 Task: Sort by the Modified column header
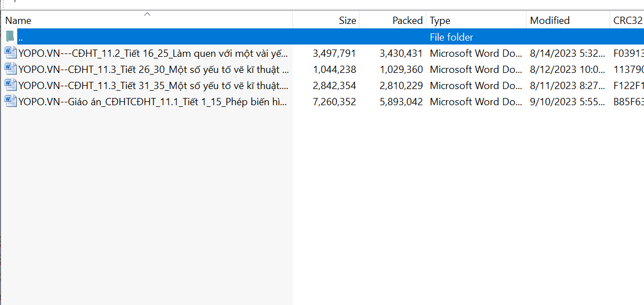[x=549, y=21]
